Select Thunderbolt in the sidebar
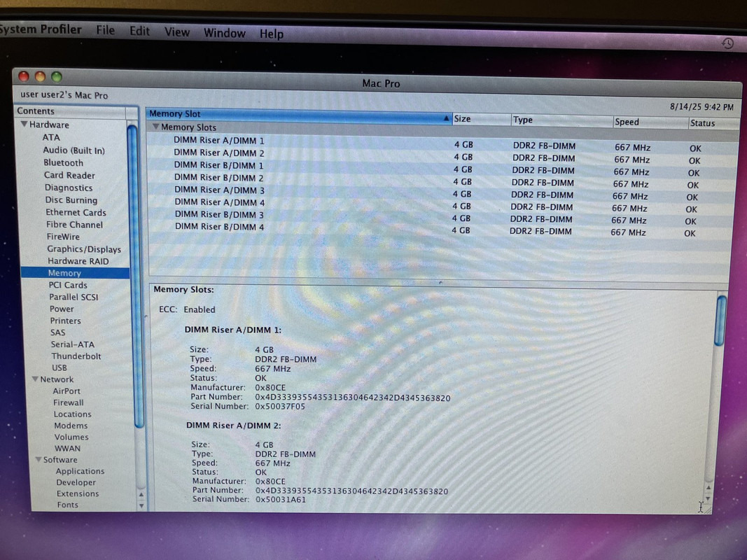The width and height of the screenshot is (747, 560). point(76,356)
